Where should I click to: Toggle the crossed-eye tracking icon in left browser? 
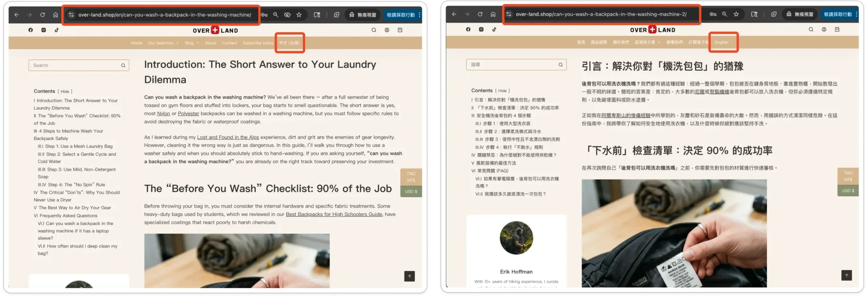pyautogui.click(x=287, y=15)
